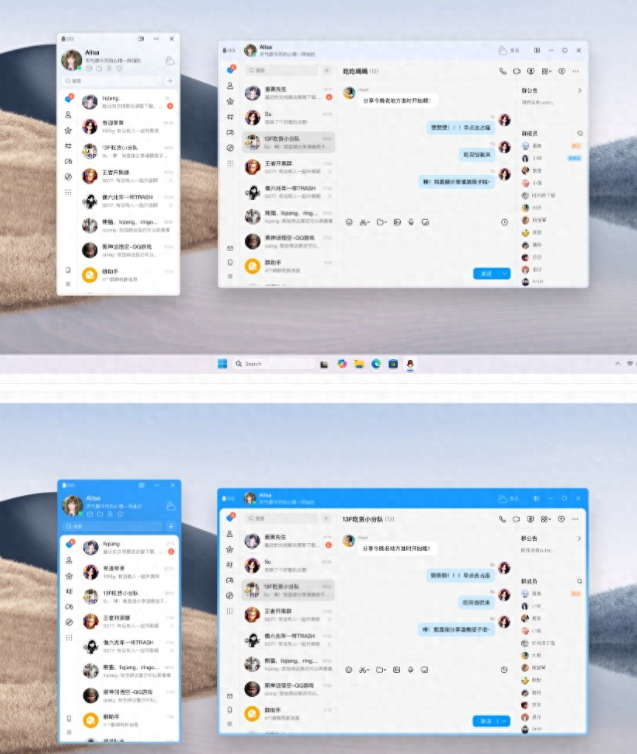Screen dimensions: 637x754
Task: Click image send icon in white chat window
Action: [397, 222]
